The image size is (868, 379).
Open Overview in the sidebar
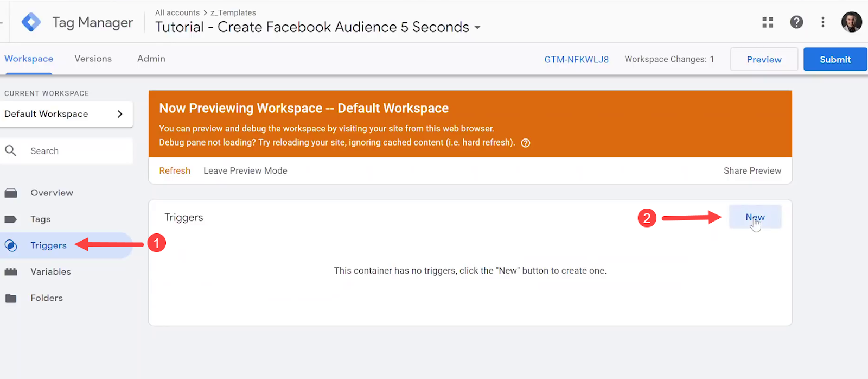coord(52,193)
